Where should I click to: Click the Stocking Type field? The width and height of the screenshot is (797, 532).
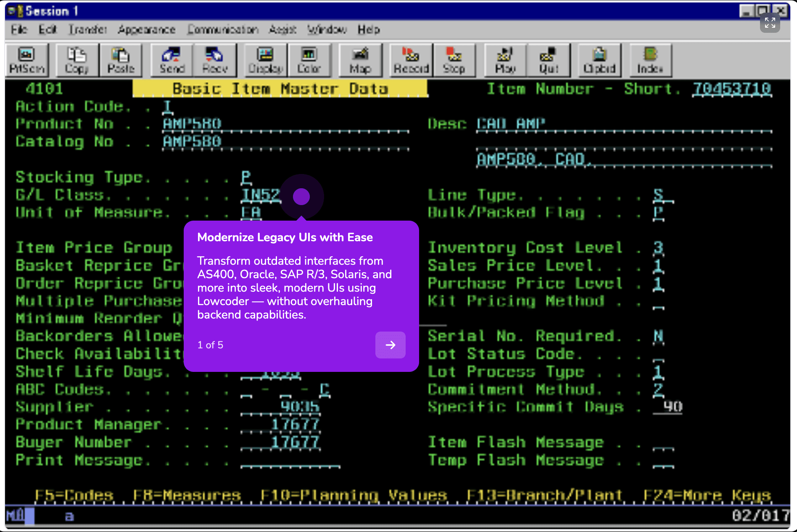[246, 177]
